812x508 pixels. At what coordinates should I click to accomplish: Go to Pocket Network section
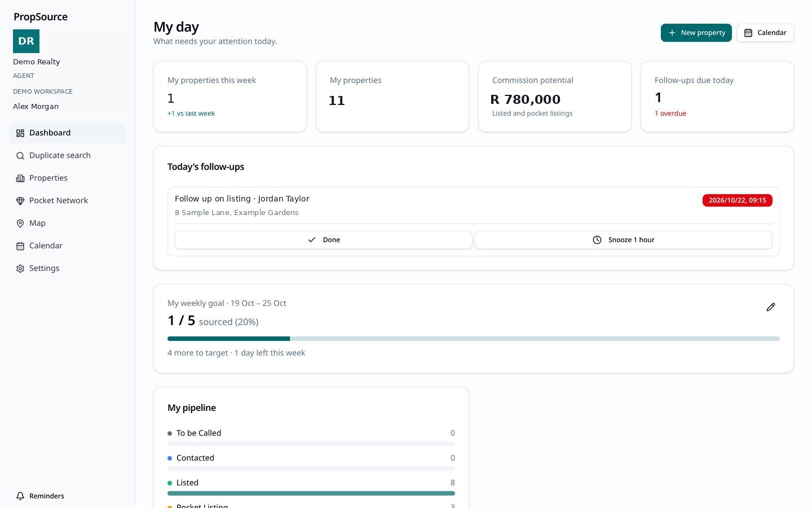pos(67,201)
